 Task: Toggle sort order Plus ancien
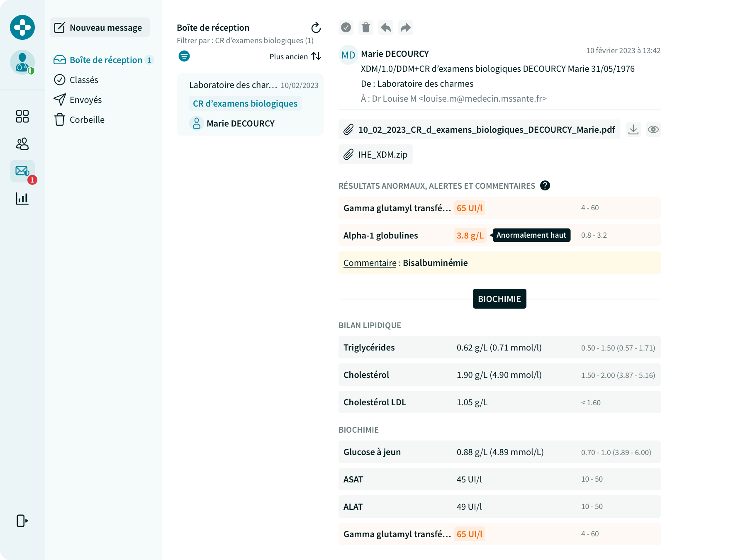tap(295, 56)
